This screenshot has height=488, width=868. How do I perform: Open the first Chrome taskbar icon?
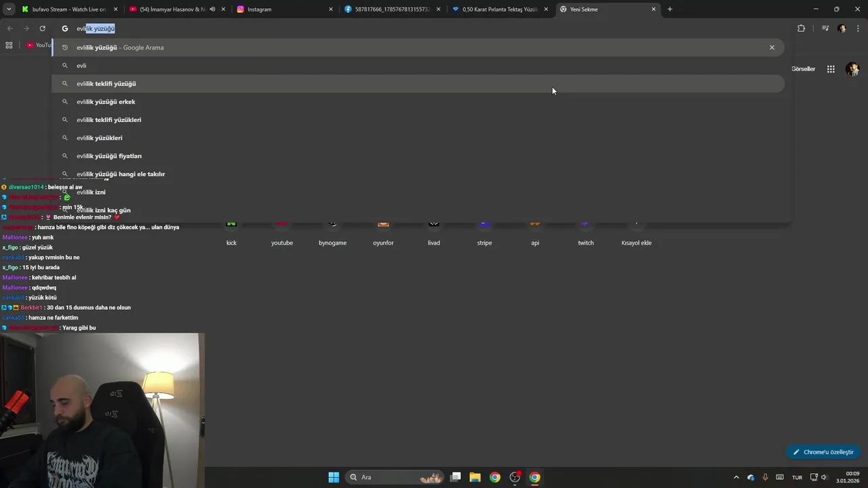click(x=495, y=477)
